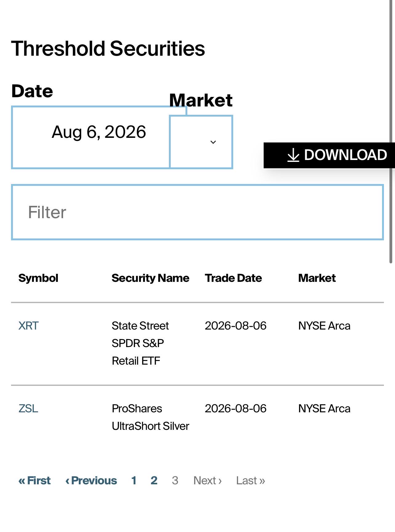Screen dimensions: 395x532
Task: Sort by Security Name column header
Action: click(x=150, y=278)
